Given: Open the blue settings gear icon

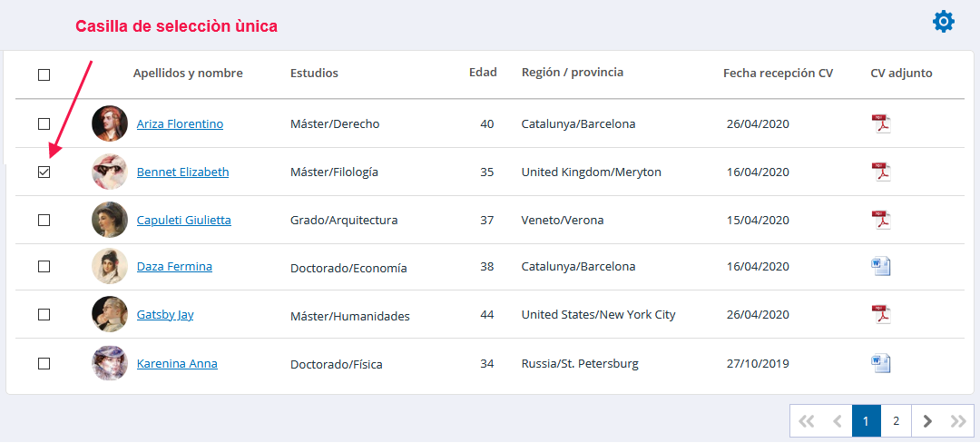Looking at the screenshot, I should tap(944, 22).
